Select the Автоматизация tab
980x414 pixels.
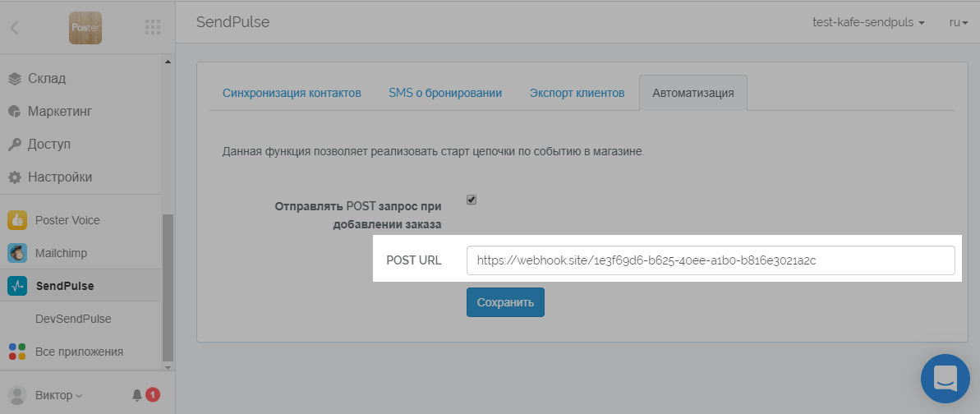coord(693,93)
